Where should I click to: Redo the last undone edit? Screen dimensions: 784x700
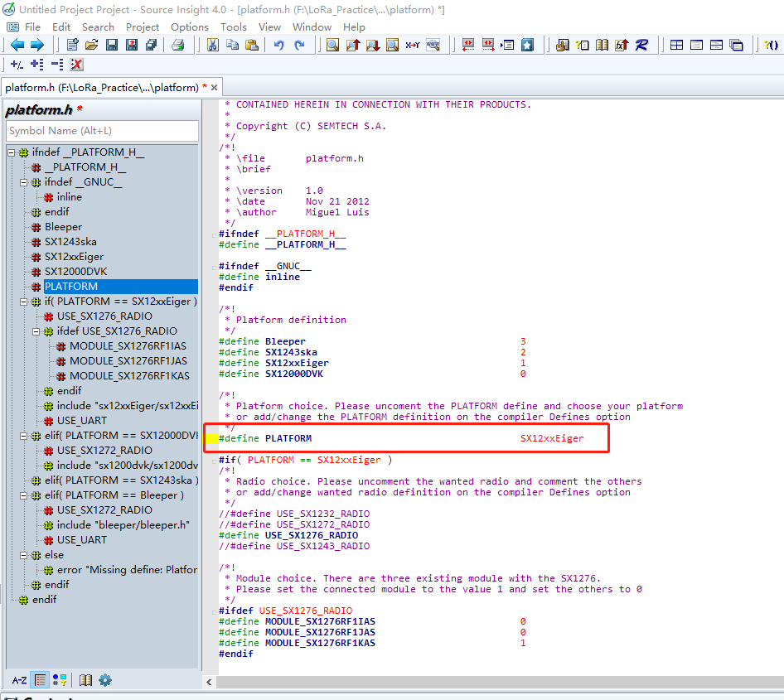pos(299,45)
